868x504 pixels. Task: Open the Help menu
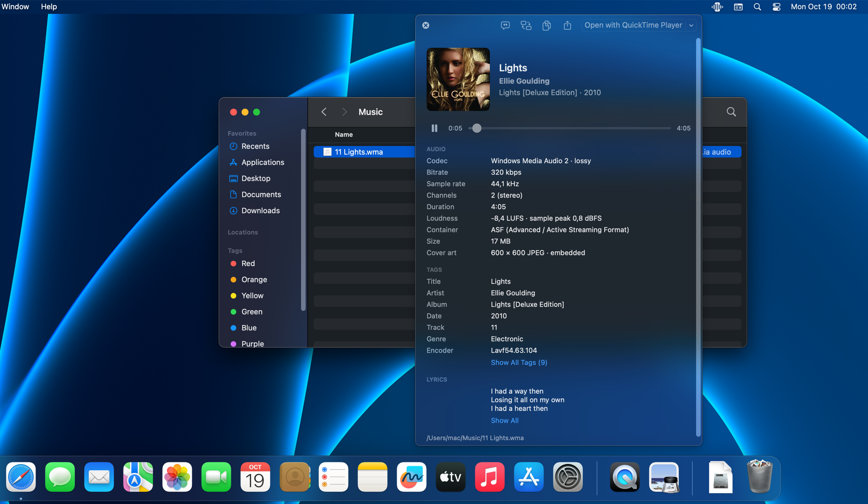coord(49,7)
